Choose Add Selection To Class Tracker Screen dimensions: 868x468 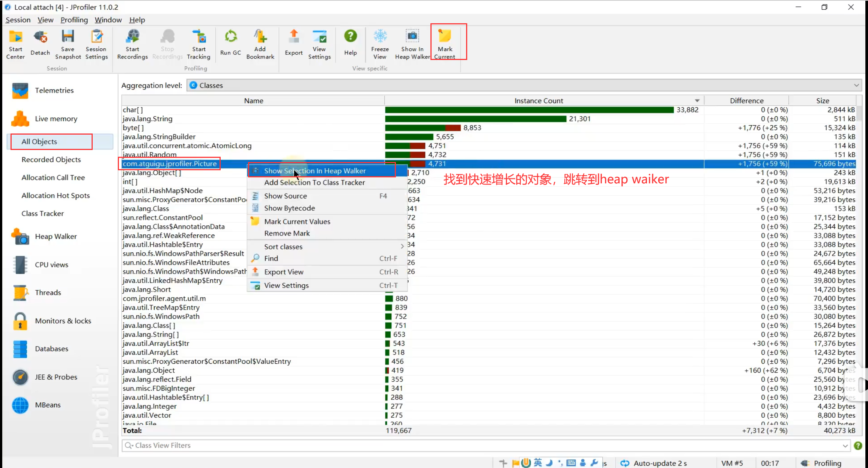327,183
